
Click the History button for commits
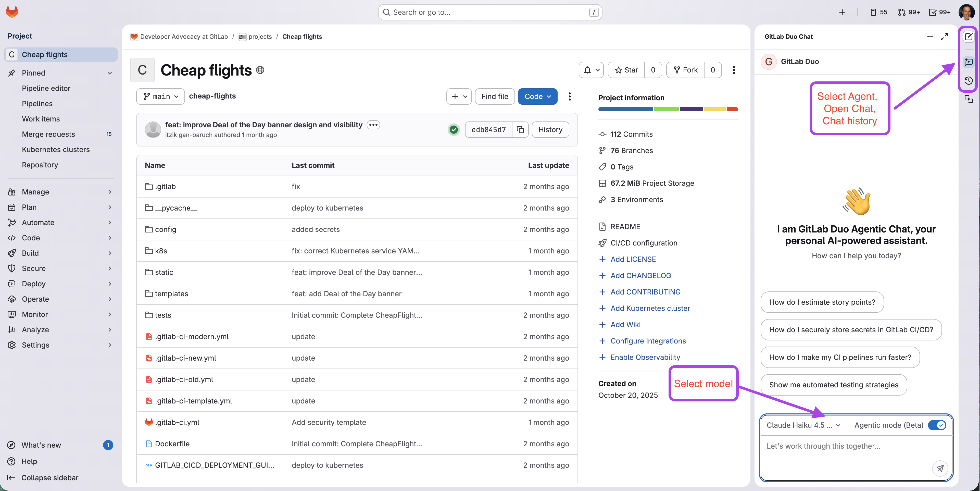coord(550,129)
